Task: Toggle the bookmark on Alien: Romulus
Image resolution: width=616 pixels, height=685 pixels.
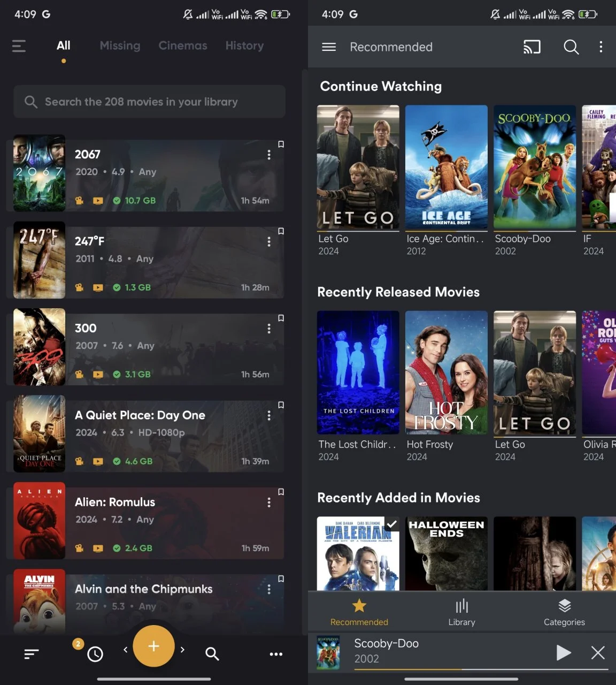Action: [281, 491]
